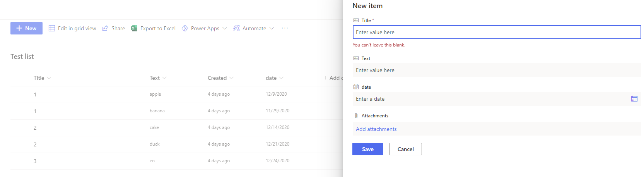This screenshot has width=644, height=177.
Task: Expand the Automate dropdown chevron
Action: (x=272, y=28)
